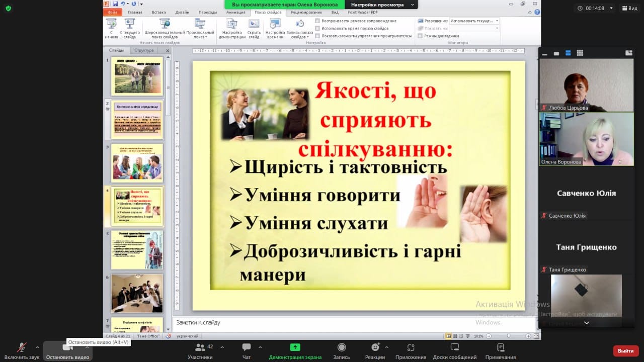
Task: Click the Notes icon
Action: tap(500, 348)
